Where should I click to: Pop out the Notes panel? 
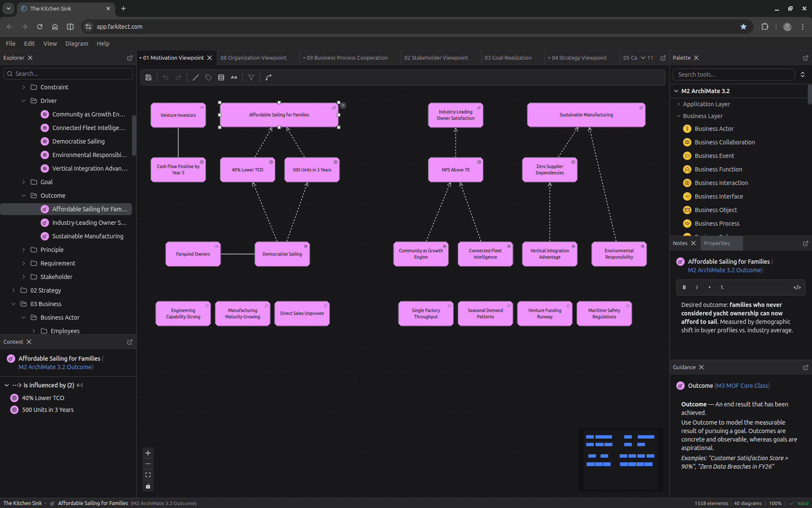click(805, 243)
